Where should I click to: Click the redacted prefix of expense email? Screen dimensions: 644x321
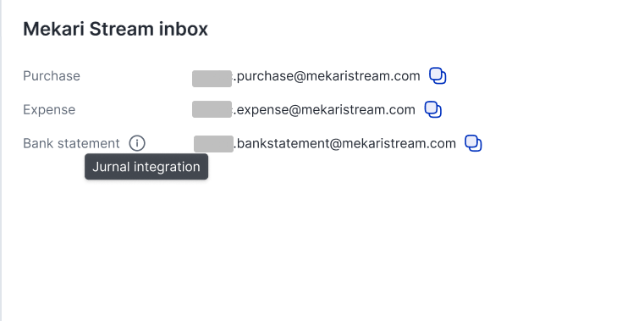[x=212, y=109]
